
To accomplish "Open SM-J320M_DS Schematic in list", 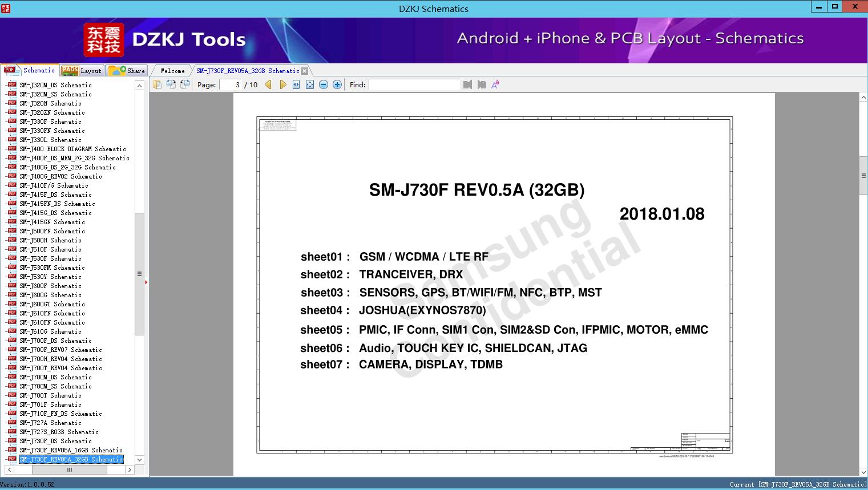I will tap(55, 85).
